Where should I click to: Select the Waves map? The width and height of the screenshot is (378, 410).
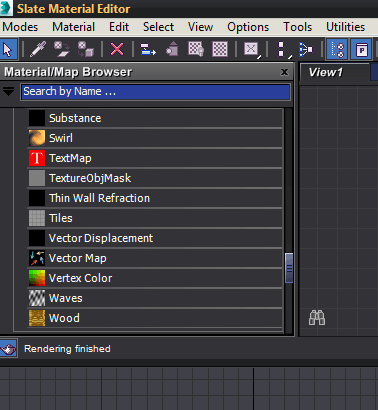pyautogui.click(x=155, y=298)
